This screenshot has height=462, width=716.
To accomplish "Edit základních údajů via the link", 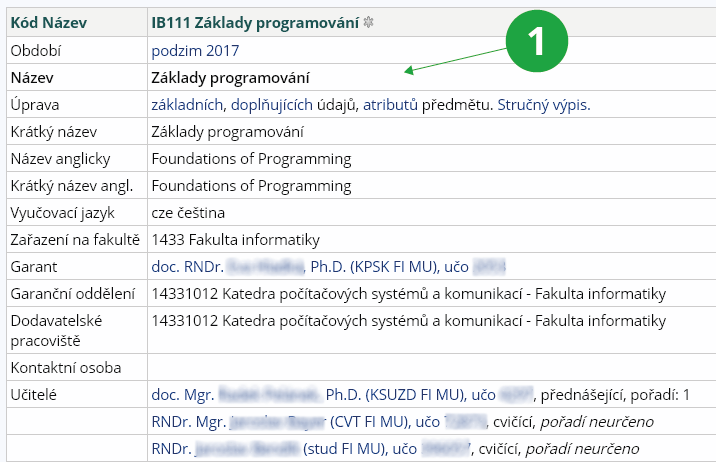I will point(188,104).
